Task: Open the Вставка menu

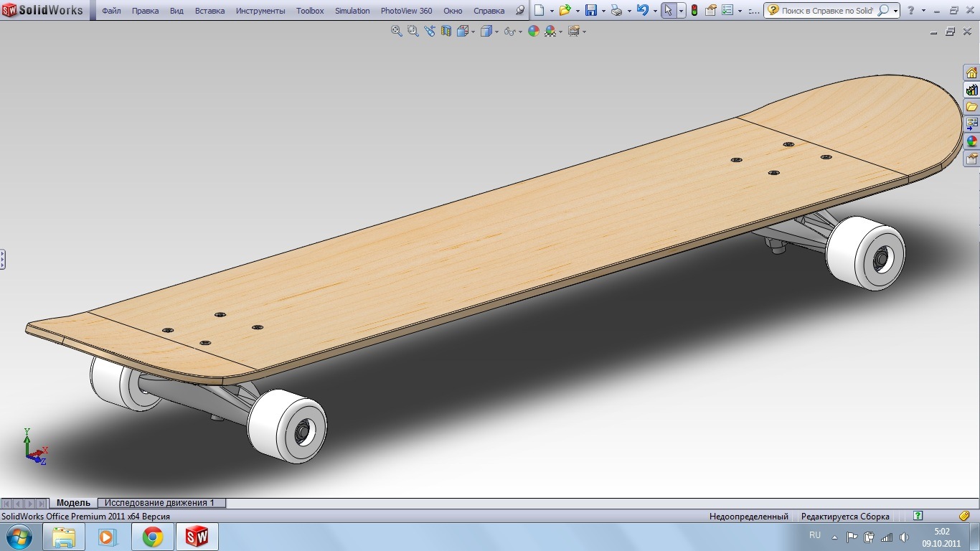Action: click(209, 11)
